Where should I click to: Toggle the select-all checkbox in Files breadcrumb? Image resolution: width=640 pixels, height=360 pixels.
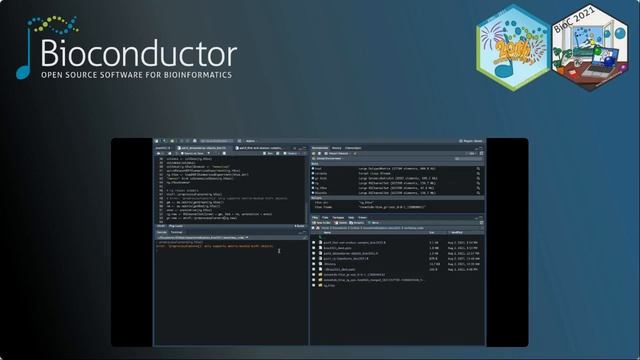pos(313,228)
